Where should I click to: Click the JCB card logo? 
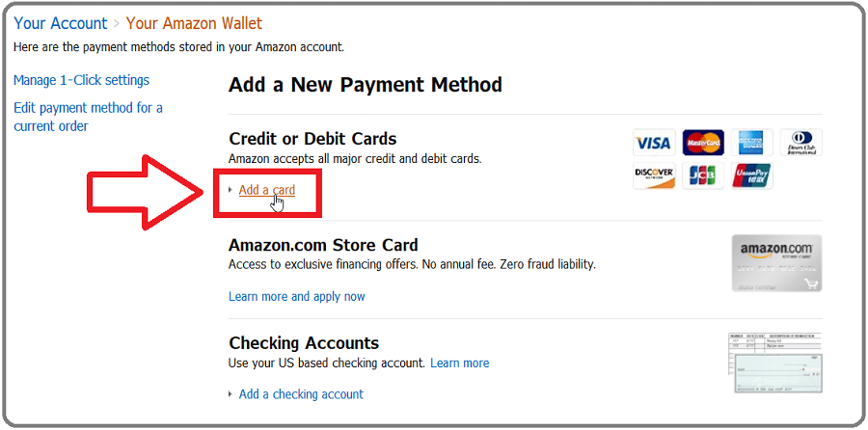click(703, 176)
